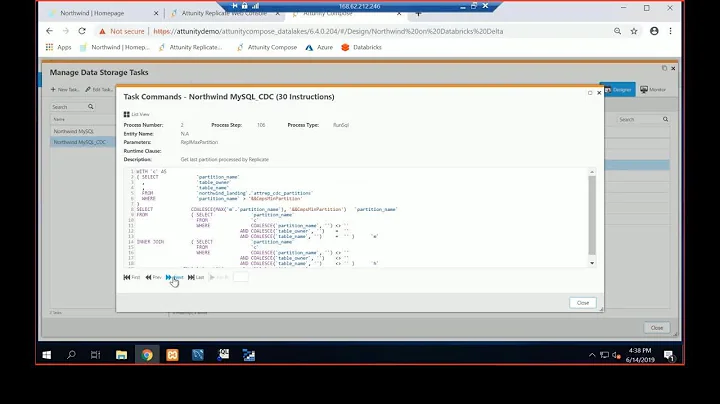Go to Next instruction

click(x=174, y=277)
